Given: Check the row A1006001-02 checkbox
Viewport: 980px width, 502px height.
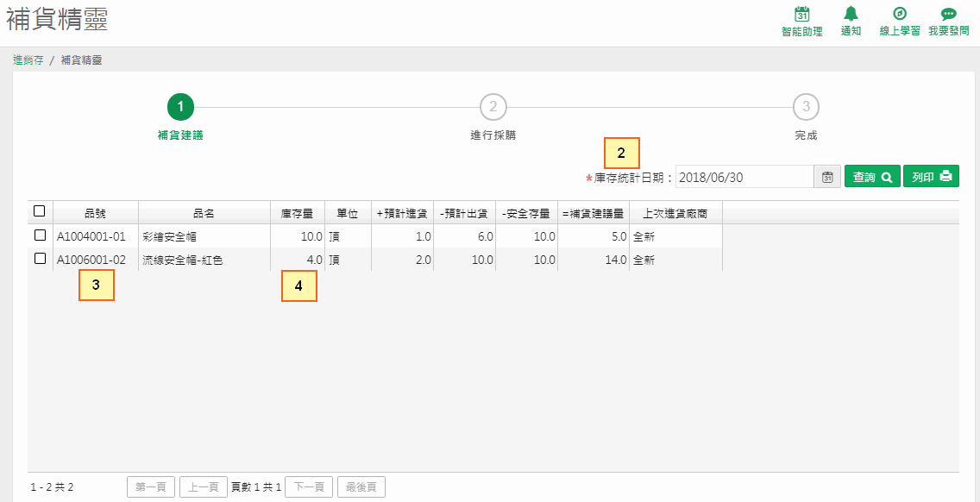Looking at the screenshot, I should pyautogui.click(x=40, y=258).
